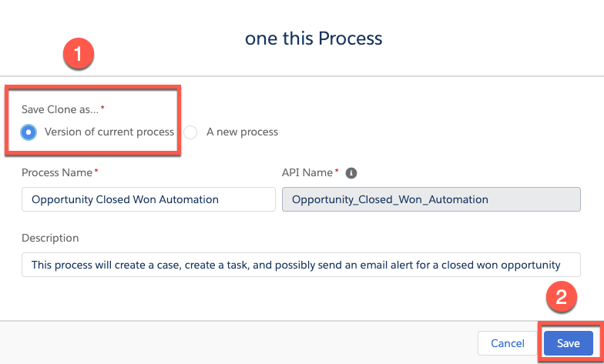Click the Save button

point(569,343)
